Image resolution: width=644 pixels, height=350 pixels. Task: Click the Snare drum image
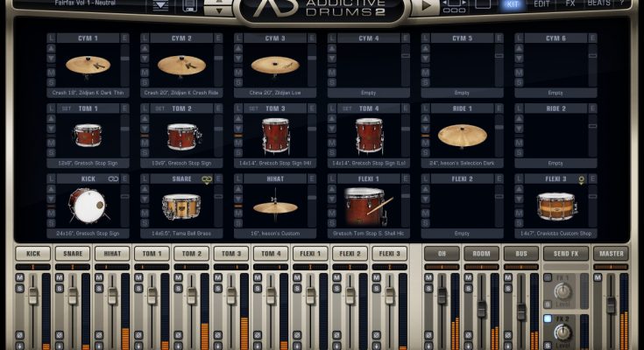point(180,206)
